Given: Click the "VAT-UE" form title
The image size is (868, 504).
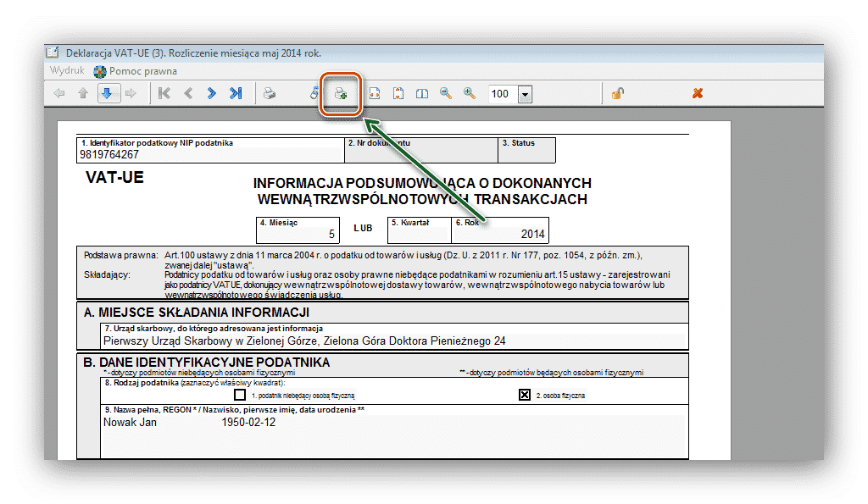Looking at the screenshot, I should point(114,178).
